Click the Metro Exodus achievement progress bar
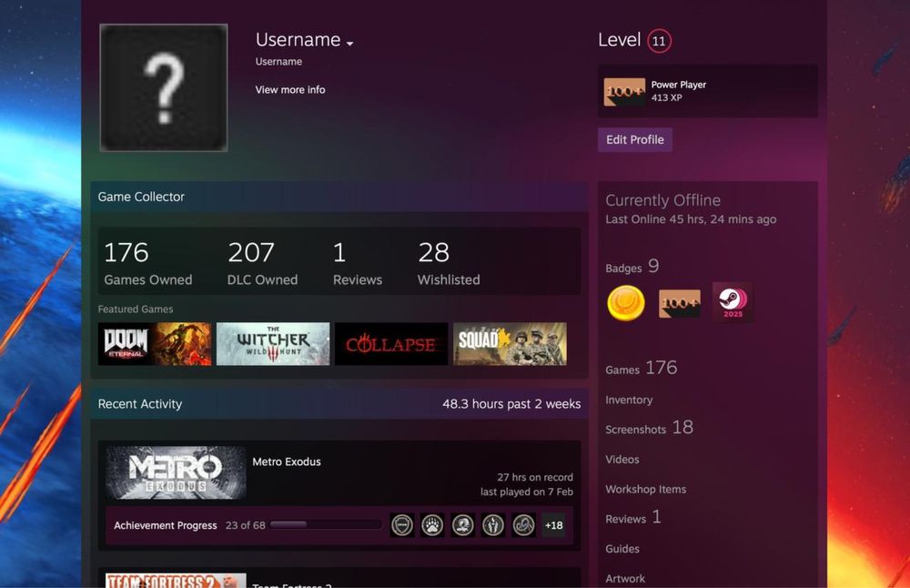 tap(325, 524)
